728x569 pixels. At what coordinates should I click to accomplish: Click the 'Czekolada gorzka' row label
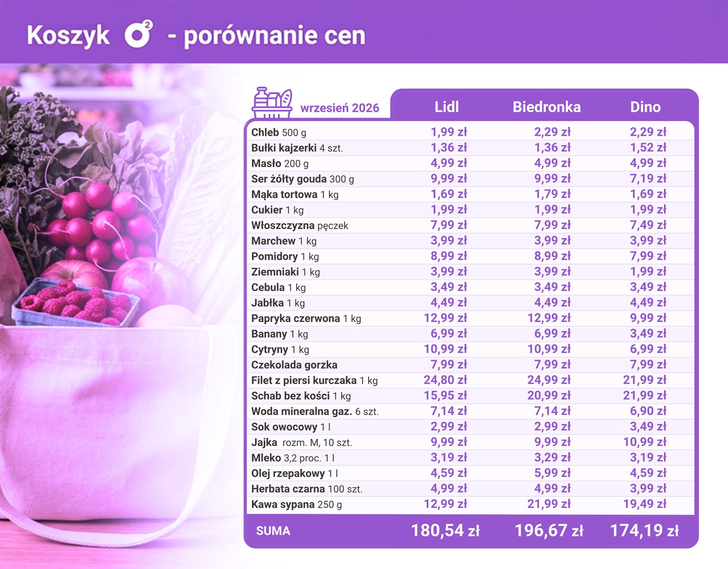pyautogui.click(x=294, y=365)
